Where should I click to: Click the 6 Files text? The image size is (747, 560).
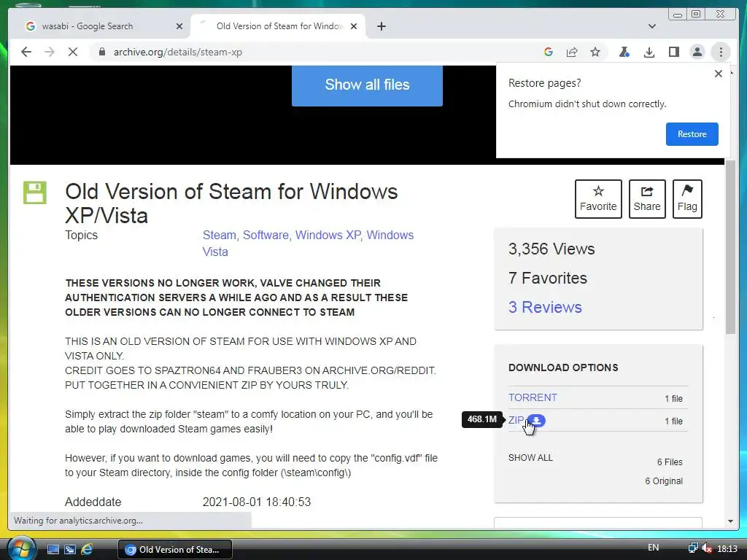tap(670, 462)
